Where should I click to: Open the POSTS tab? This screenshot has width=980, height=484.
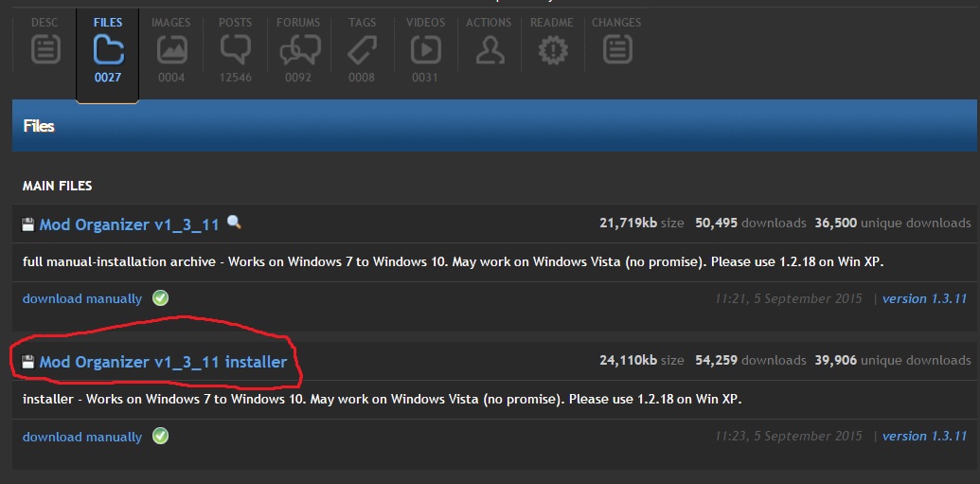tap(235, 50)
